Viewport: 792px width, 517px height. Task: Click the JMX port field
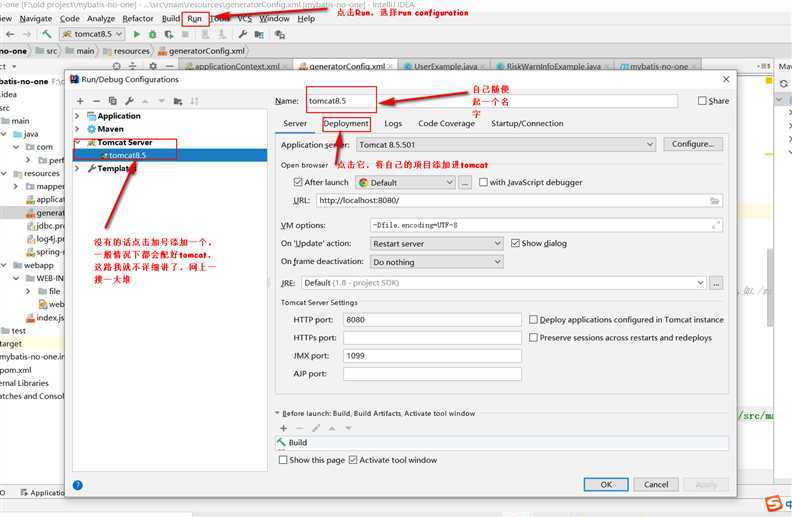432,356
